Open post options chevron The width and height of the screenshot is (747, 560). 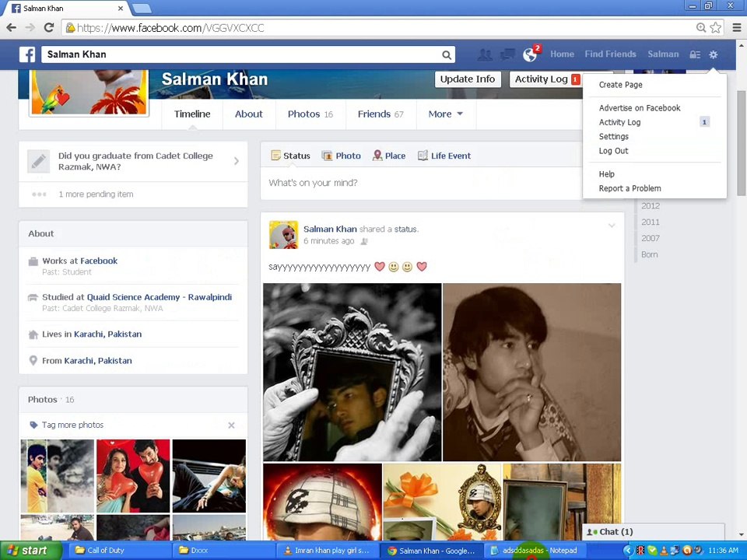click(612, 226)
